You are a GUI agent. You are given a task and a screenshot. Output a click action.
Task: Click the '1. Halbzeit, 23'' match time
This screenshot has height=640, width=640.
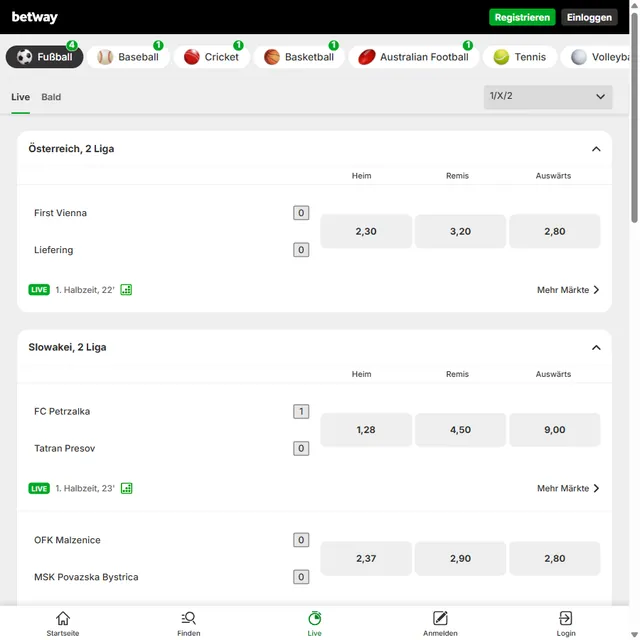tap(85, 488)
